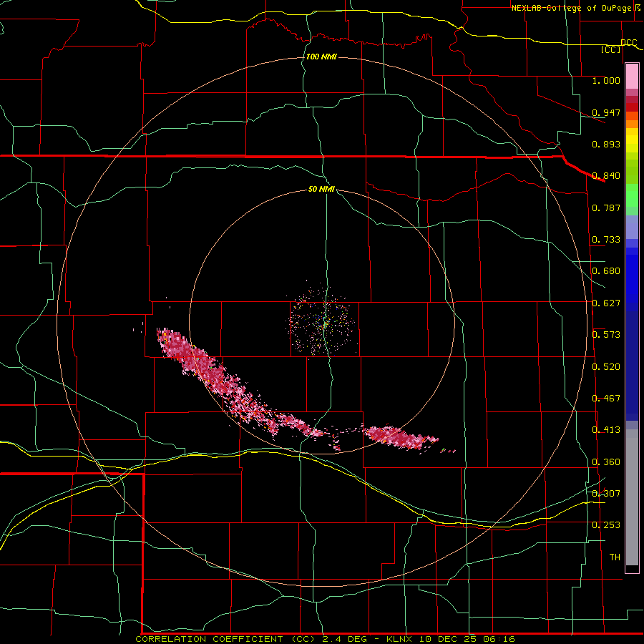This screenshot has width=644, height=644.
Task: Click the 0.253 scale value
Action: point(606,525)
